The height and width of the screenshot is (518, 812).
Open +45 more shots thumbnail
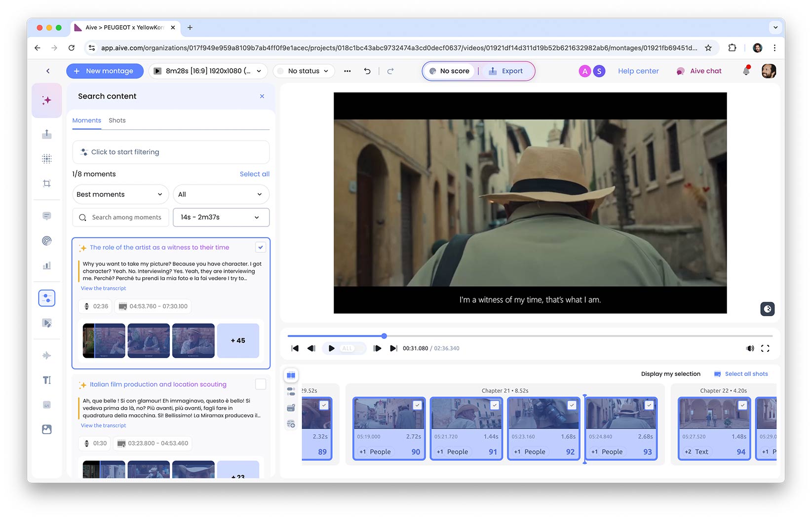[x=238, y=341]
